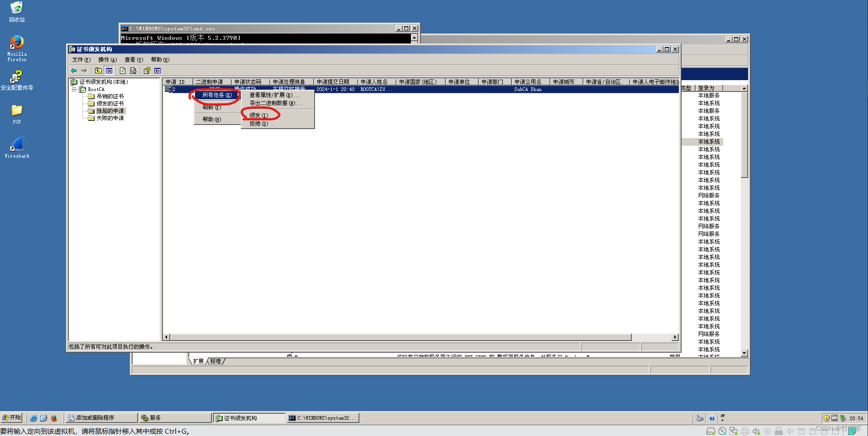Viewport: 868px width, 436px height.
Task: Sort by Request ID column header (申请 ID)
Action: [x=178, y=82]
